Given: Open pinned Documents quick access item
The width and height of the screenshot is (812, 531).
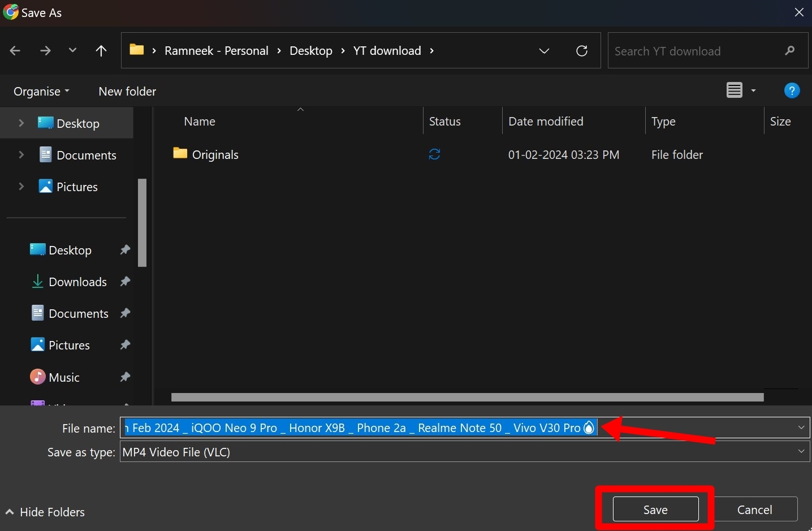Looking at the screenshot, I should 70,313.
